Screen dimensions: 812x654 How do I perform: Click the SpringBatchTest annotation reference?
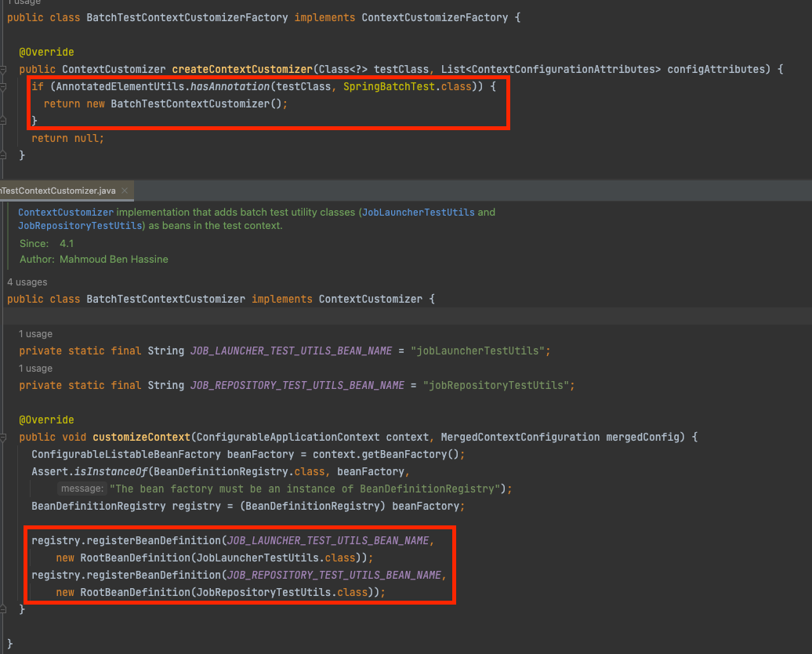389,86
